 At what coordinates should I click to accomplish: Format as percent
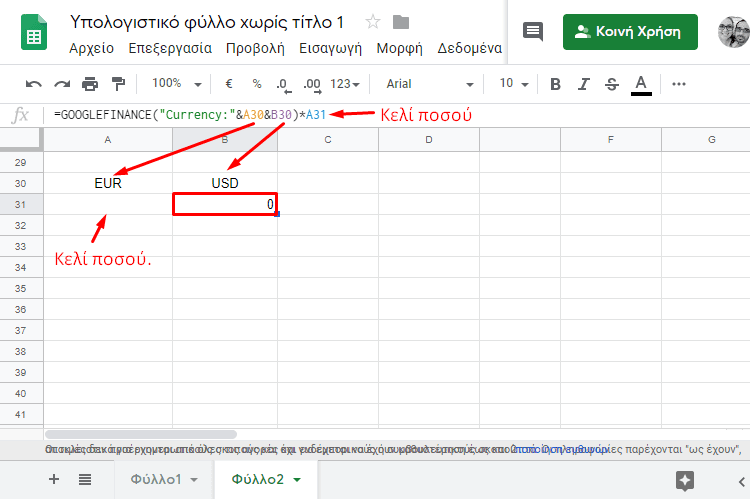(x=257, y=84)
